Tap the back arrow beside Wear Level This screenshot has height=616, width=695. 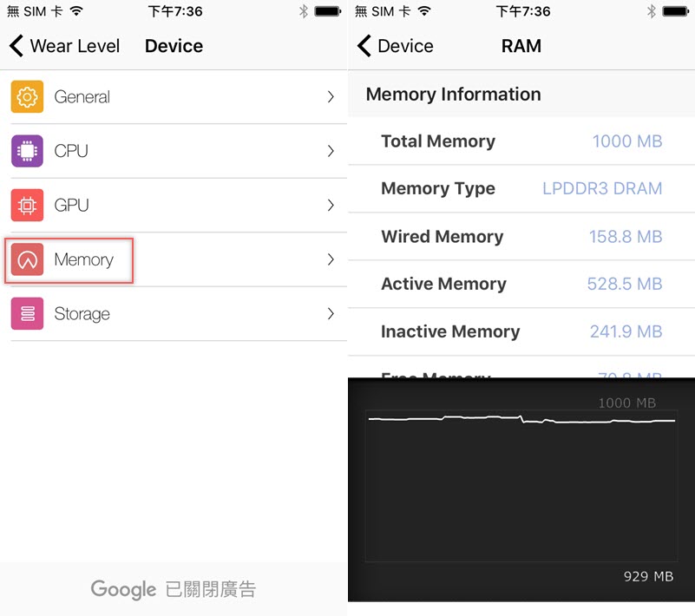tap(16, 46)
